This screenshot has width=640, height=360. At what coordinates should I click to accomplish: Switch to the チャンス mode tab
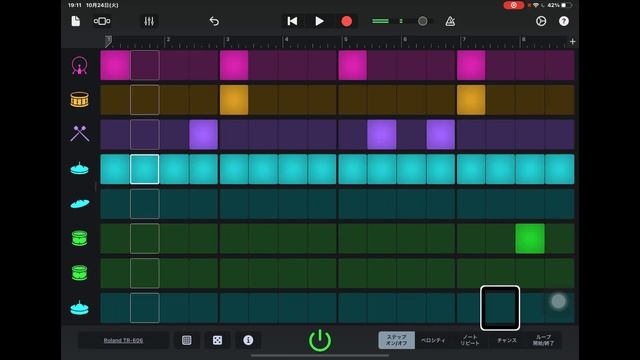(x=507, y=340)
